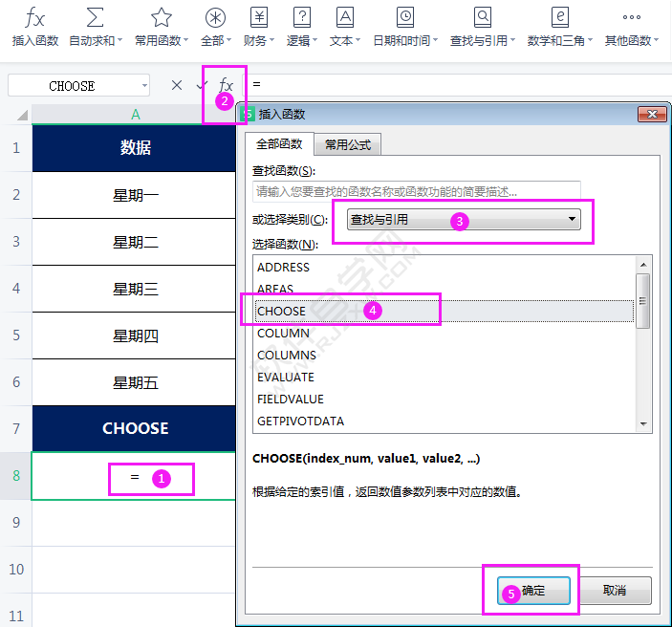Viewport: 672px width, 627px height.
Task: Select the cell containing 星期四
Action: pos(134,335)
